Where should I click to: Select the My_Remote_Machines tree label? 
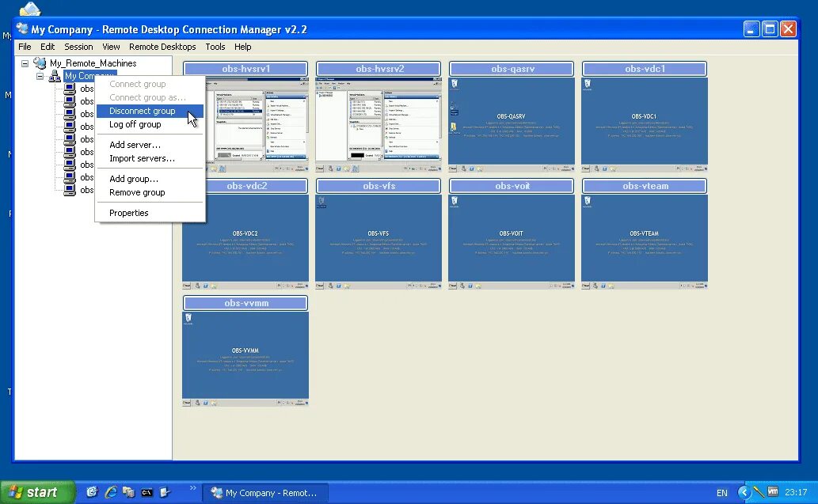point(93,63)
